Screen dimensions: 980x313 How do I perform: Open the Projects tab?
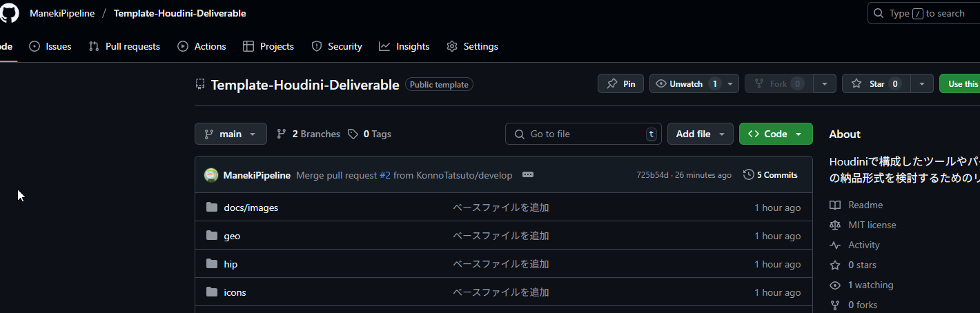(x=268, y=46)
